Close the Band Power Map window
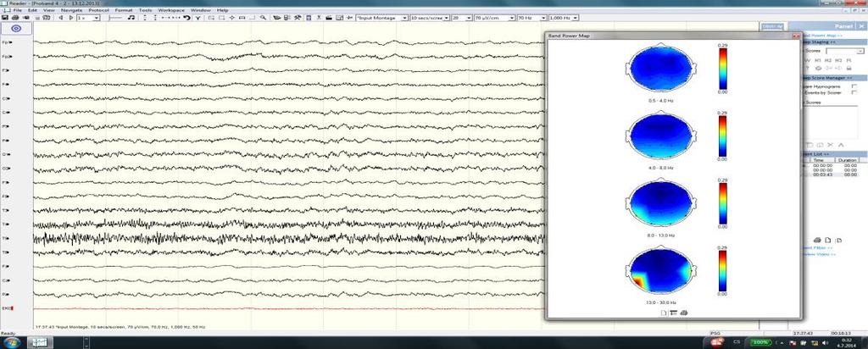Image resolution: width=868 pixels, height=349 pixels. click(797, 36)
